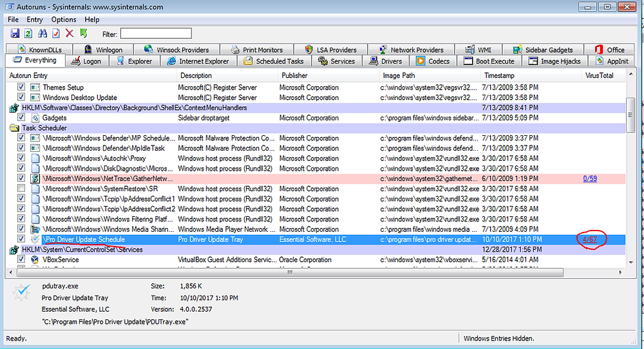
Task: Click the pdutray.exe large details icon
Action: coord(21,292)
